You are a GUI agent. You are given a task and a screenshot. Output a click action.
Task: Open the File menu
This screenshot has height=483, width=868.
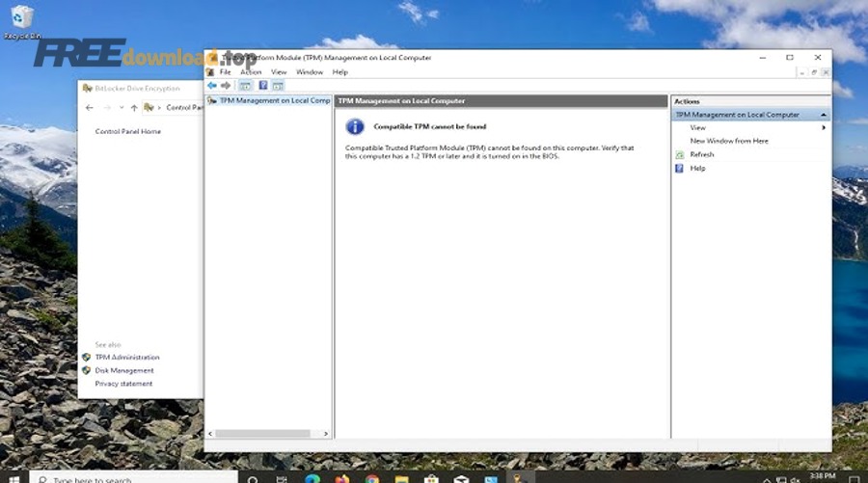(x=226, y=72)
